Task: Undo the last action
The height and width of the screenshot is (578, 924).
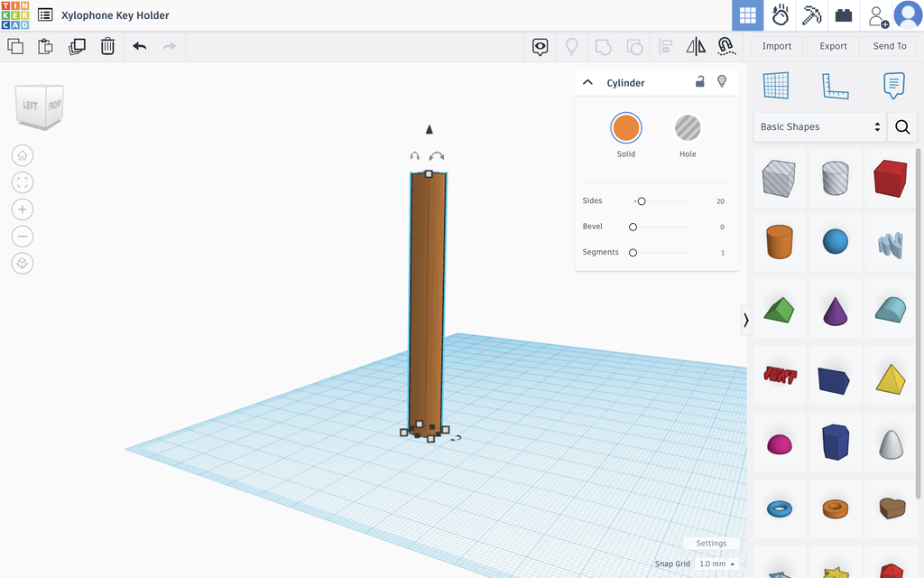Action: coord(140,46)
